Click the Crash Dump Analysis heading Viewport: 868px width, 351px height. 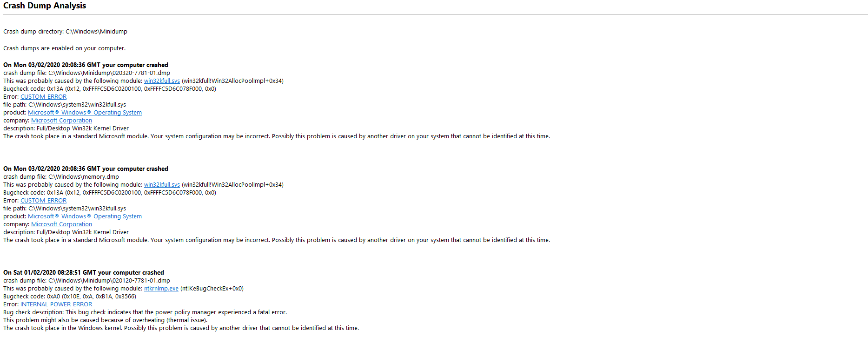coord(45,6)
